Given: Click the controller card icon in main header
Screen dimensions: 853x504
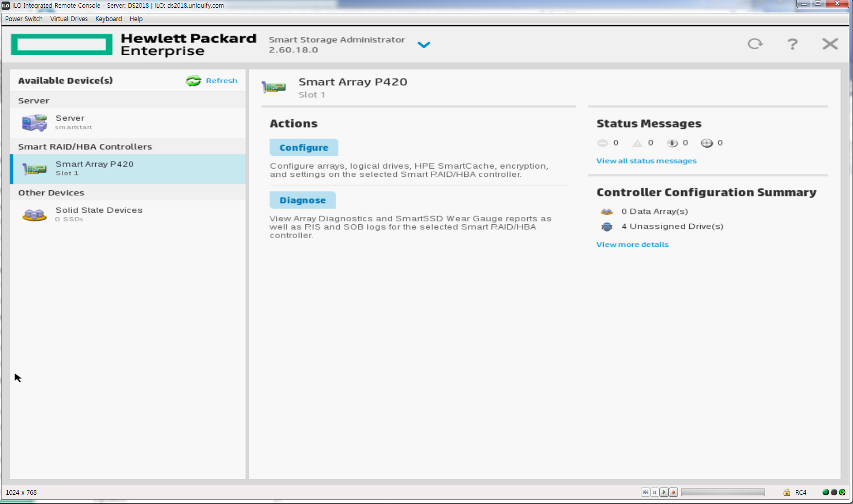Looking at the screenshot, I should 273,87.
